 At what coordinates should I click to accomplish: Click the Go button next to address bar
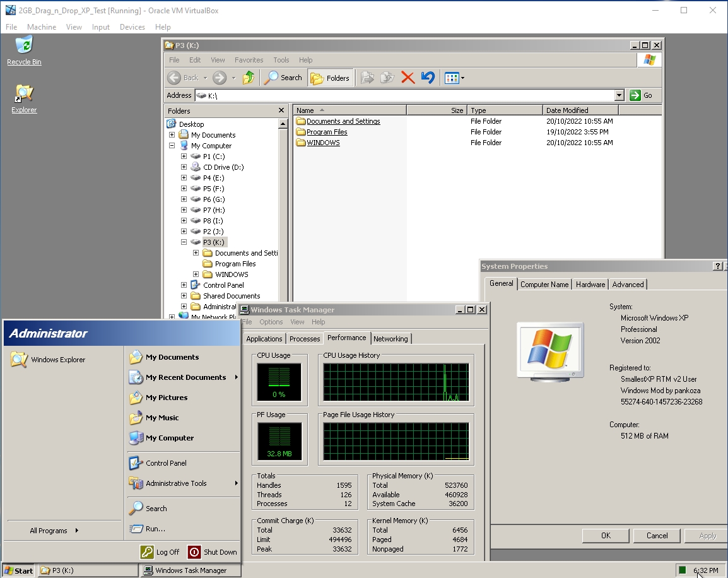[641, 95]
